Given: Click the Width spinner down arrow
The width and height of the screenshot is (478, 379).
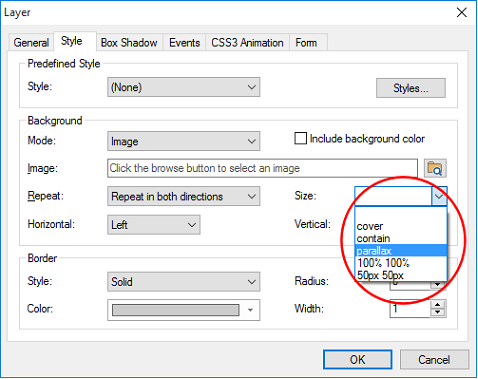Looking at the screenshot, I should click(x=437, y=313).
